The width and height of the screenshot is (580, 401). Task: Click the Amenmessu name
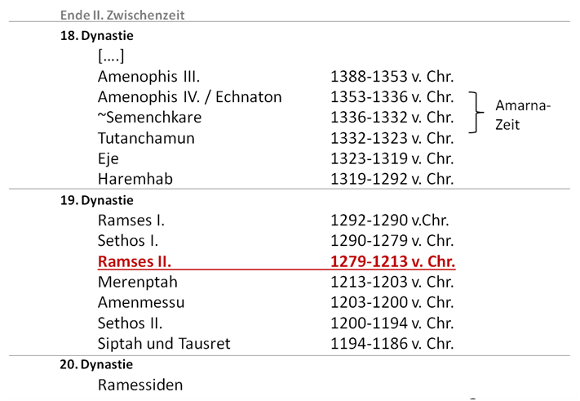pyautogui.click(x=141, y=303)
